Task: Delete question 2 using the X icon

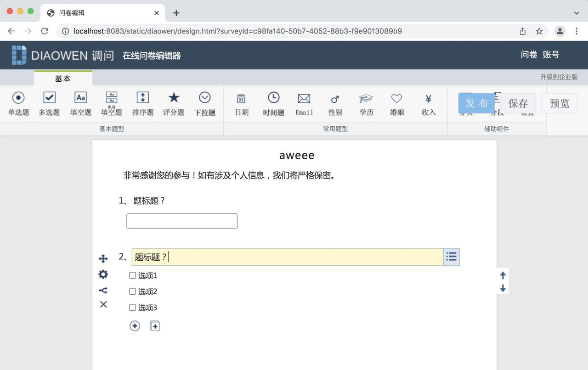Action: tap(103, 304)
